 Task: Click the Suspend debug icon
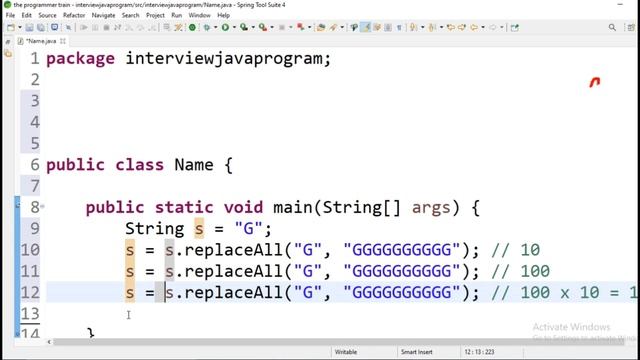point(95,27)
